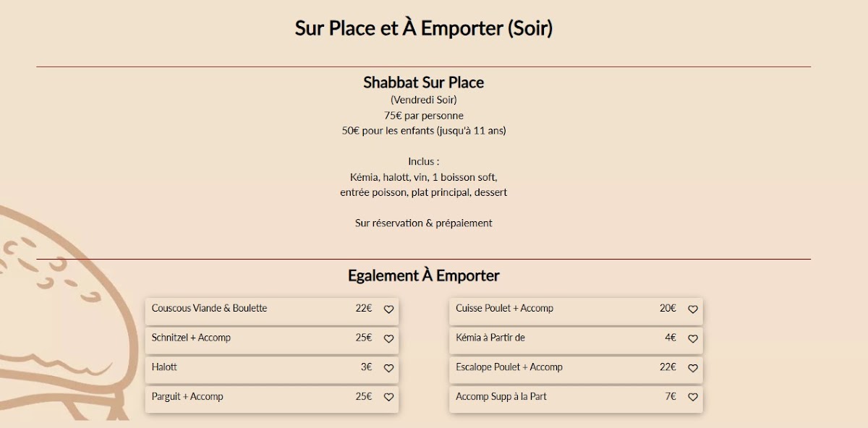Viewport: 868px width, 428px height.
Task: Favorite the Couscous Viande & Boulette item
Action: 388,309
